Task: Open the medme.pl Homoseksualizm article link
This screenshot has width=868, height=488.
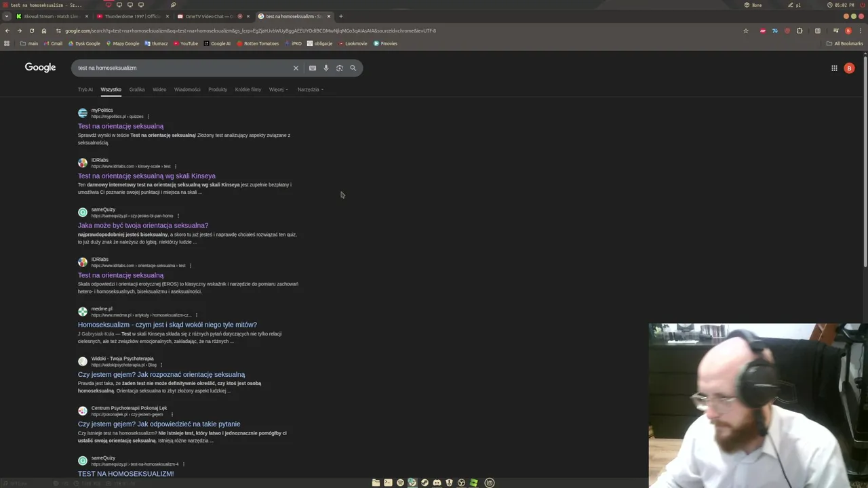Action: click(x=167, y=325)
